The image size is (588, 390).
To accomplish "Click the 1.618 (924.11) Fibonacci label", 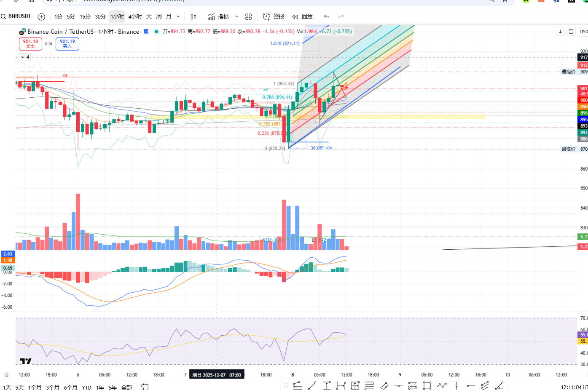I will click(x=285, y=43).
